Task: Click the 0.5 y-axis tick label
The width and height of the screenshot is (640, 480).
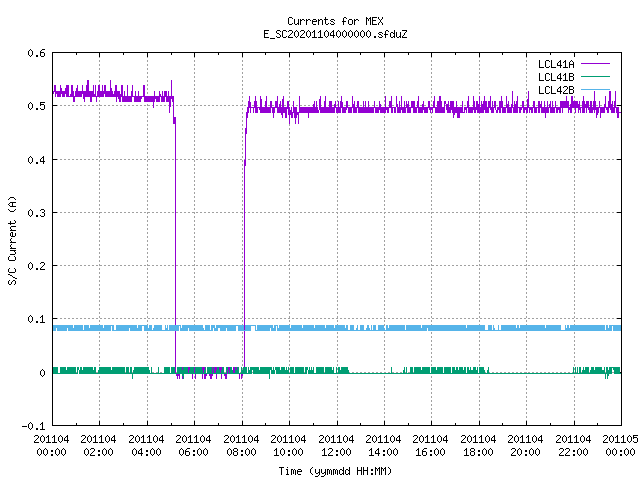Action: [36, 106]
